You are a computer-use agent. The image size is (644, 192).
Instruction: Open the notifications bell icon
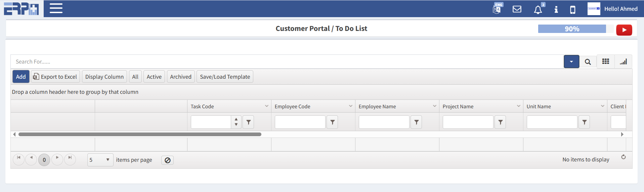point(538,9)
